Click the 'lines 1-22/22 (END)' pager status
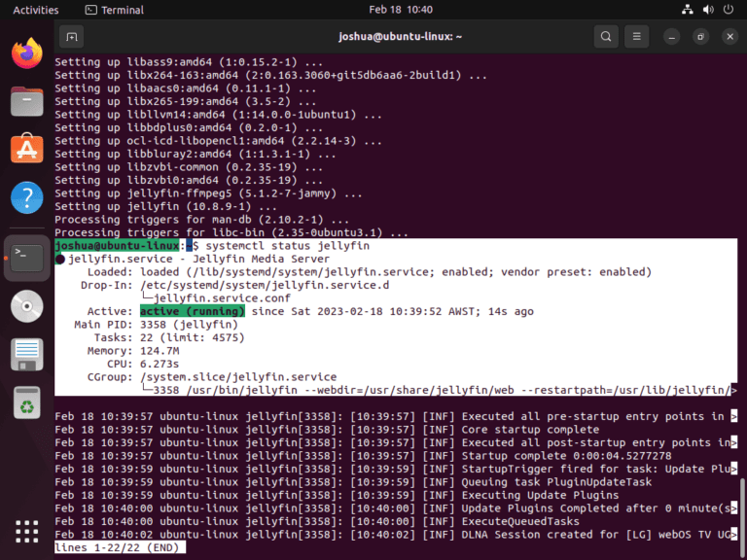This screenshot has height=560, width=747. (x=117, y=547)
